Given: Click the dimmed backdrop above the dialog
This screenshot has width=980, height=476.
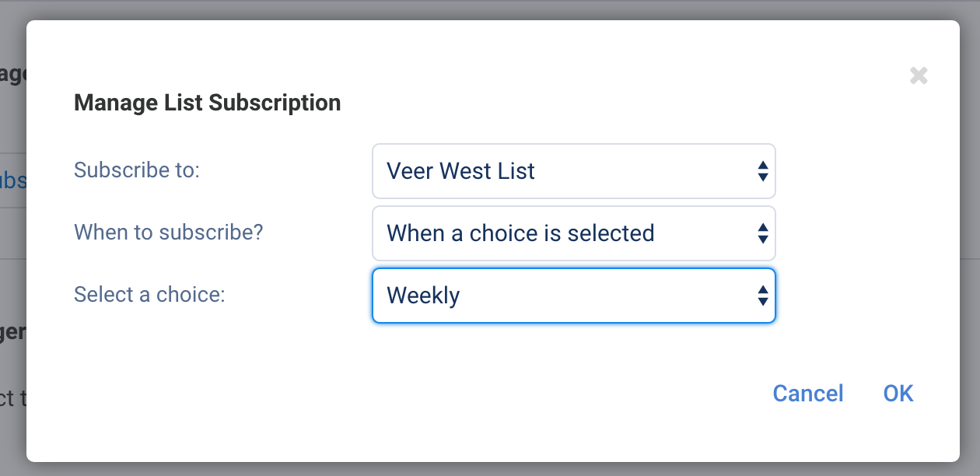Looking at the screenshot, I should tap(490, 9).
